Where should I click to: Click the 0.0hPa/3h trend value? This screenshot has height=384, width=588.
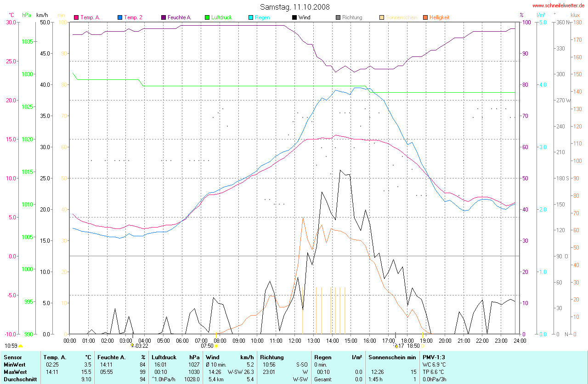[434, 379]
